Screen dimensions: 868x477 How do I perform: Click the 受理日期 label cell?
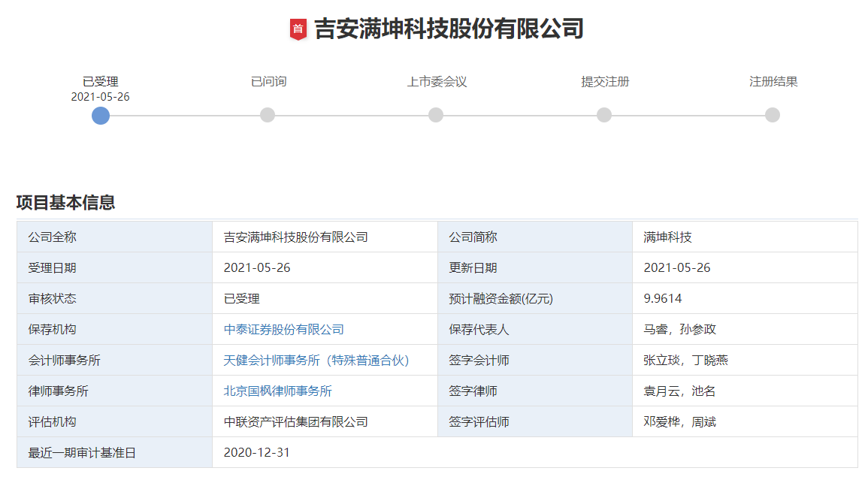(114, 268)
